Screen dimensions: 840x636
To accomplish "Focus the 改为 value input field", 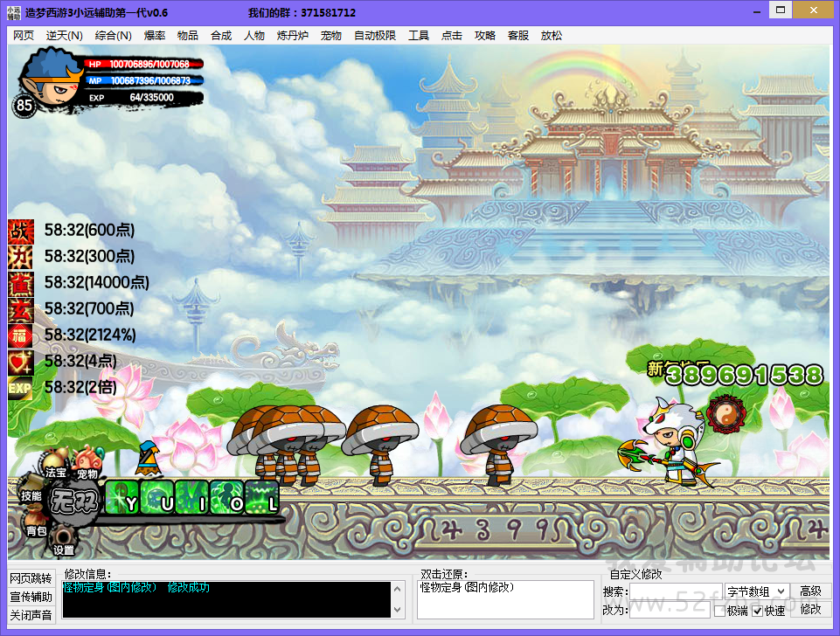I will tap(670, 610).
